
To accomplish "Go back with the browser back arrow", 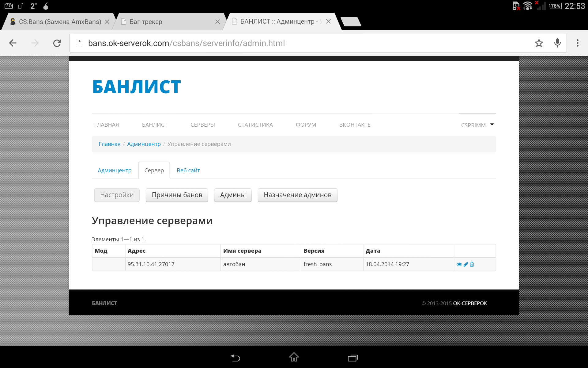I will coord(13,43).
